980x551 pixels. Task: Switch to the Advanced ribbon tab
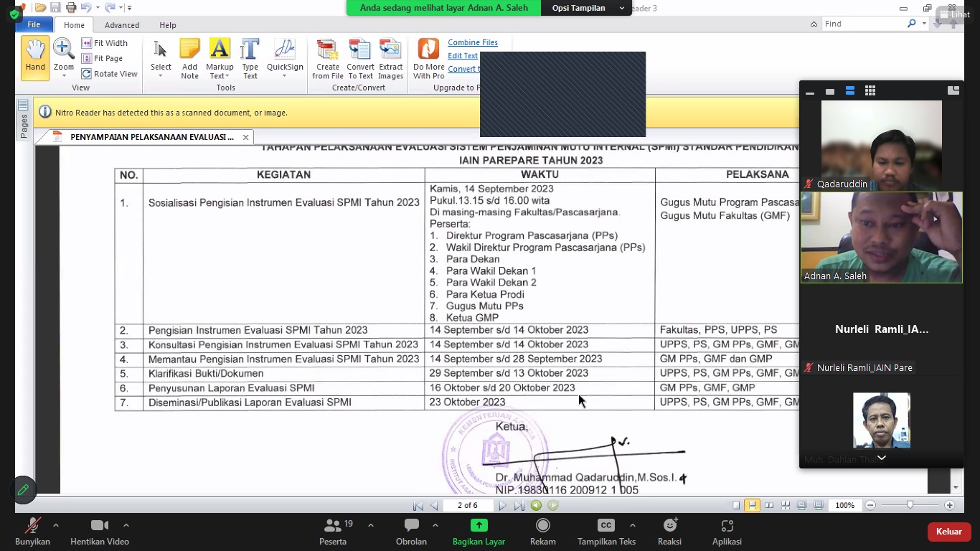tap(122, 25)
